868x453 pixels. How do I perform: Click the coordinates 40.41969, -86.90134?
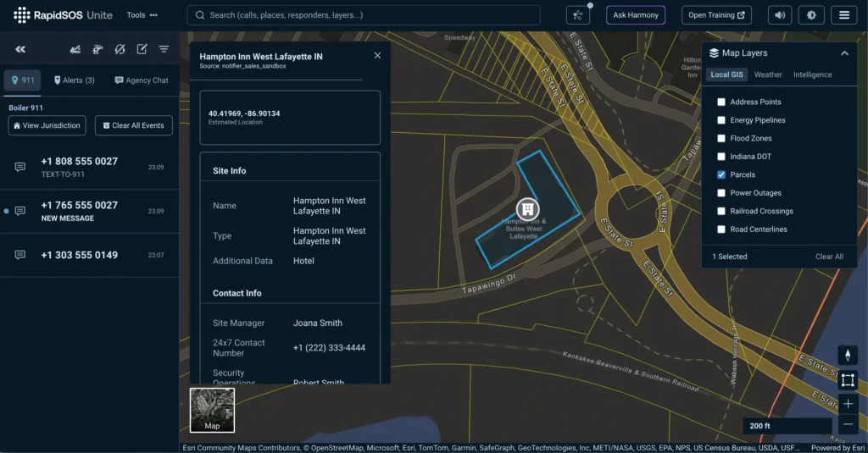coord(244,113)
